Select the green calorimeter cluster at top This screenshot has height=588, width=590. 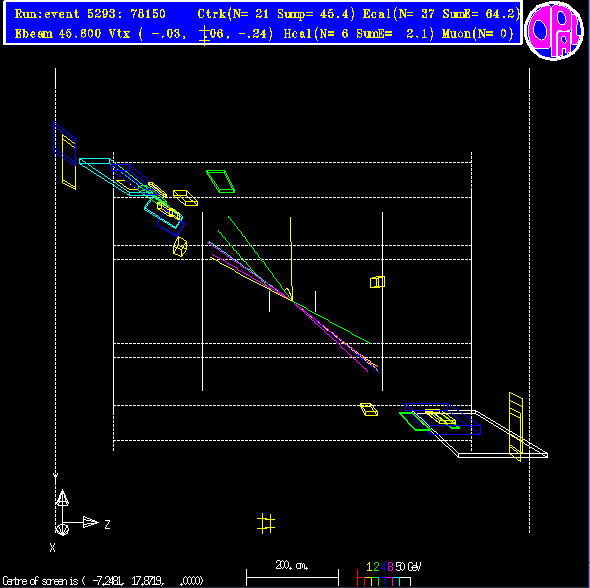coord(220,182)
